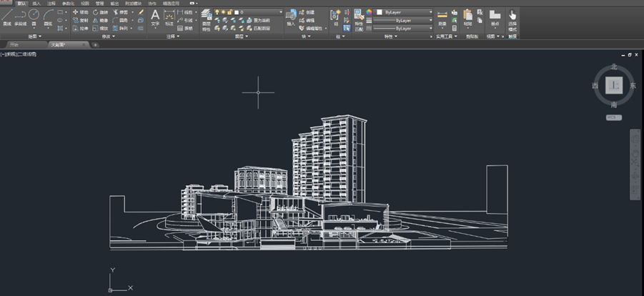Click the 南 direction on the ViewCube compass
644x296 pixels.
(614, 105)
